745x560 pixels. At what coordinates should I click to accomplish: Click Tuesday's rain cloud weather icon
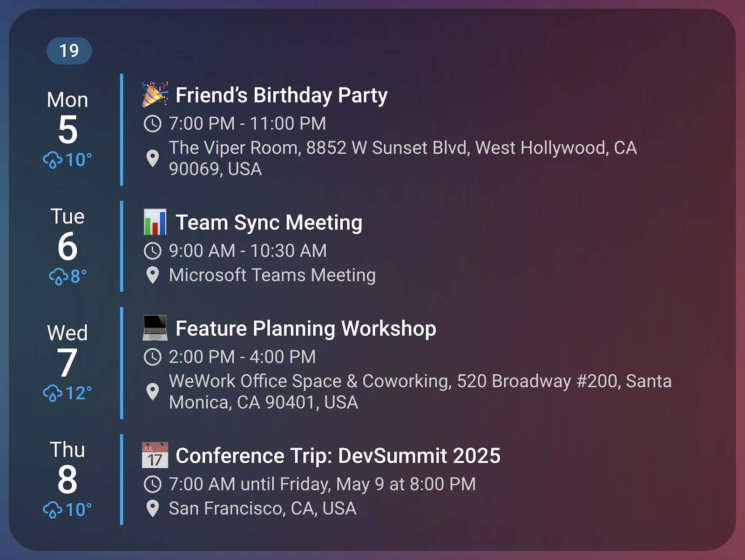pyautogui.click(x=59, y=277)
